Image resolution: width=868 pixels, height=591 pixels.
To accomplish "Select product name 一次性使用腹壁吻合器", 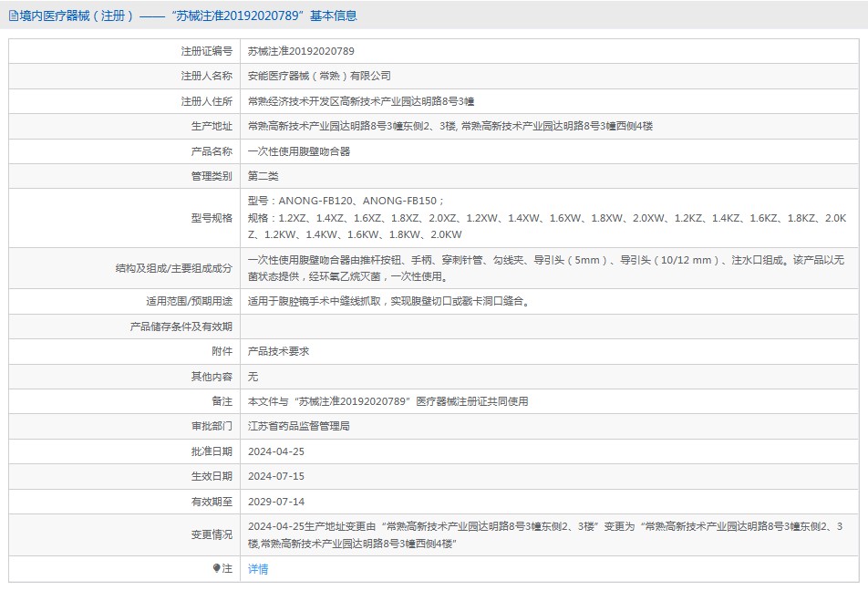I will click(x=299, y=151).
